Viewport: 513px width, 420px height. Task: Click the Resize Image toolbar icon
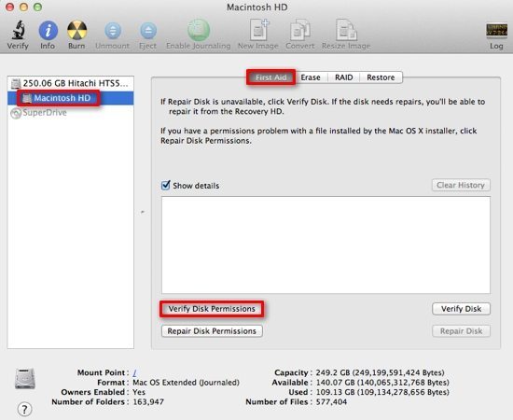click(346, 30)
